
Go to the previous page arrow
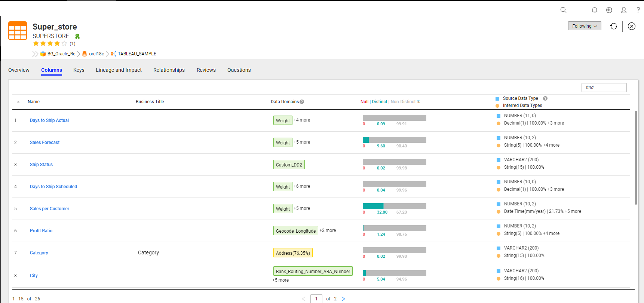tap(304, 299)
